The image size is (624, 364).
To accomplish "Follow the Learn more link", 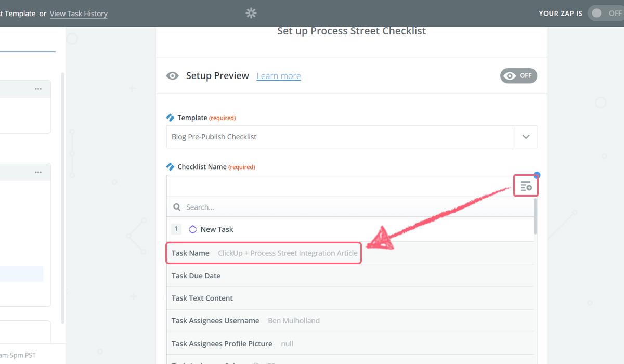I will click(279, 76).
